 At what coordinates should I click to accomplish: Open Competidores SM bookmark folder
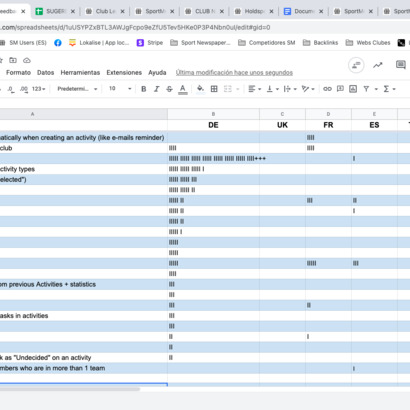(x=267, y=43)
